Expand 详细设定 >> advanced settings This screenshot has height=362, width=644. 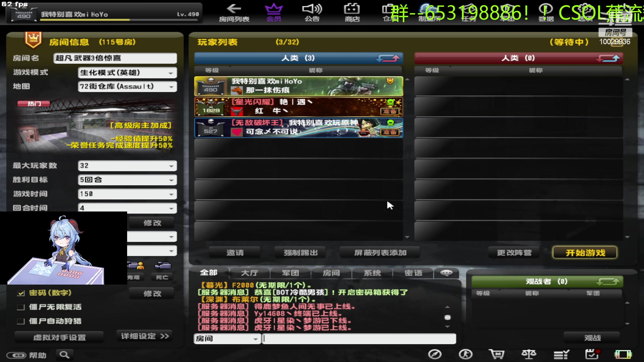pos(145,336)
